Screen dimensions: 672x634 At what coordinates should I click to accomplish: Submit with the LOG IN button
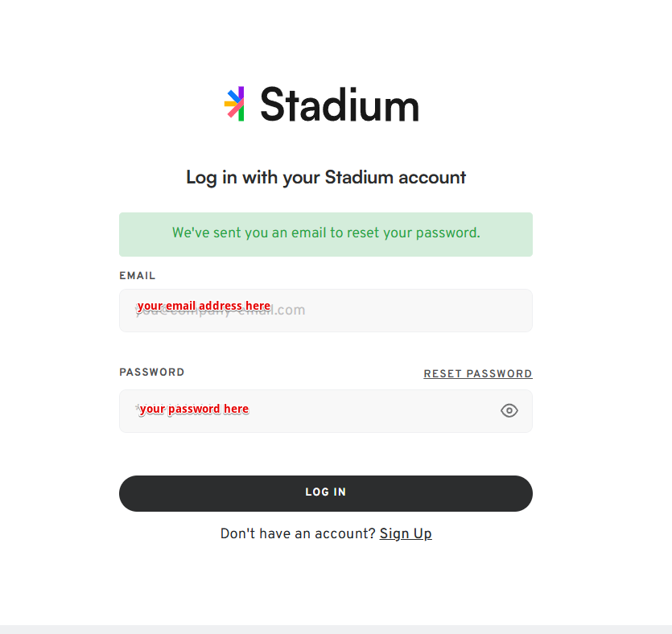click(x=326, y=493)
